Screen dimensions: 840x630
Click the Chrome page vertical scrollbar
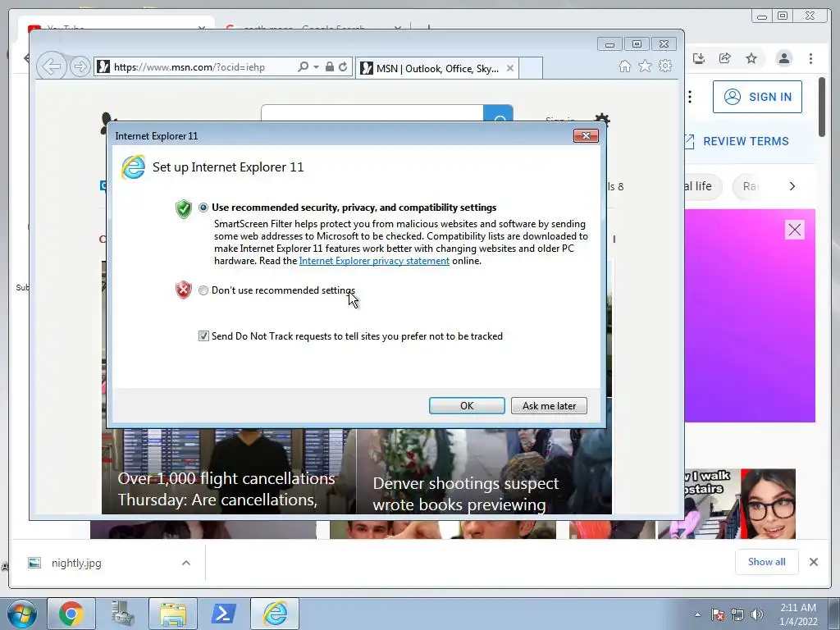tap(822, 107)
